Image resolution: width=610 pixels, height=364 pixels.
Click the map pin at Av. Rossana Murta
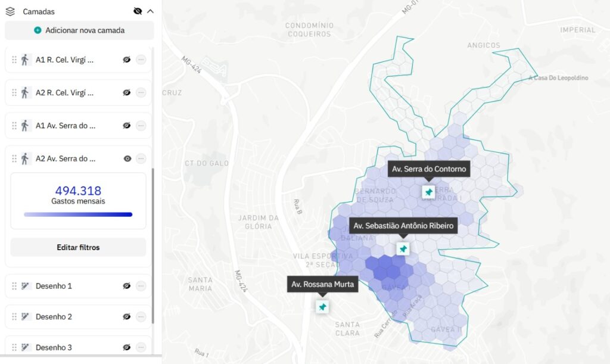tap(322, 307)
